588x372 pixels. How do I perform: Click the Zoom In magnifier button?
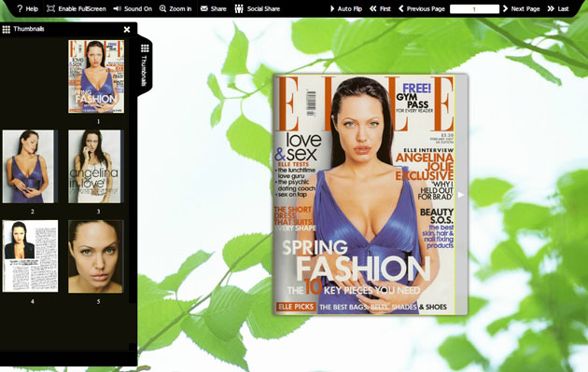click(175, 8)
